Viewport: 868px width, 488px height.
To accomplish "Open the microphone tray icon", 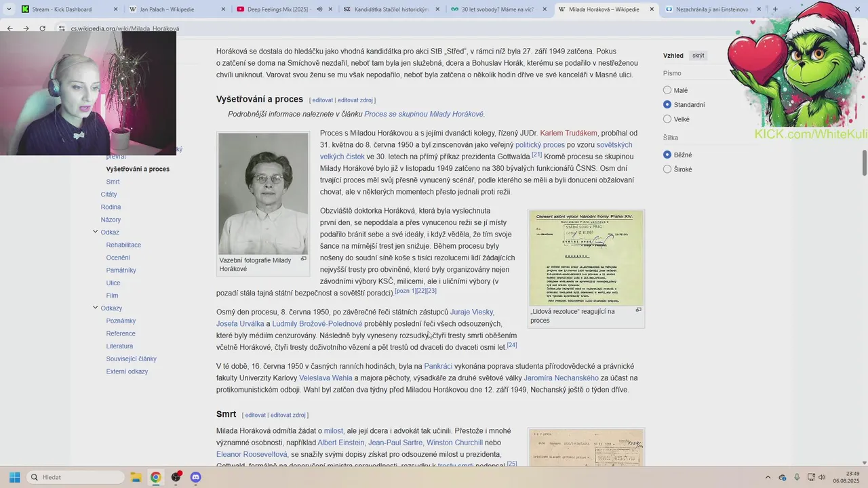I will tap(796, 477).
